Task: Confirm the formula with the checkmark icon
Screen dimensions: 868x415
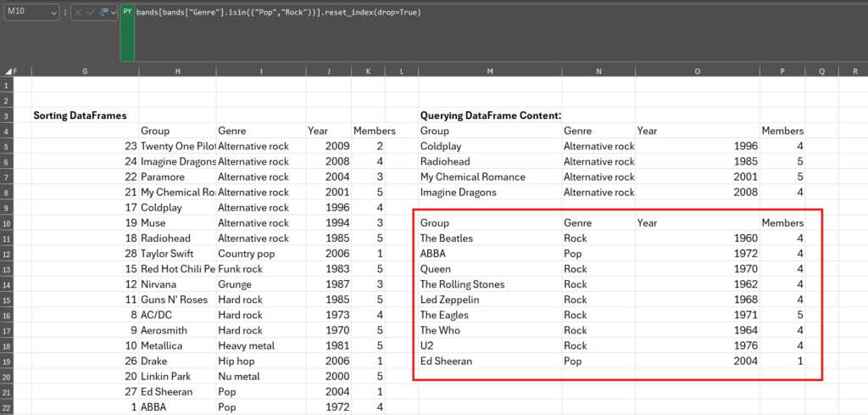Action: [x=92, y=12]
